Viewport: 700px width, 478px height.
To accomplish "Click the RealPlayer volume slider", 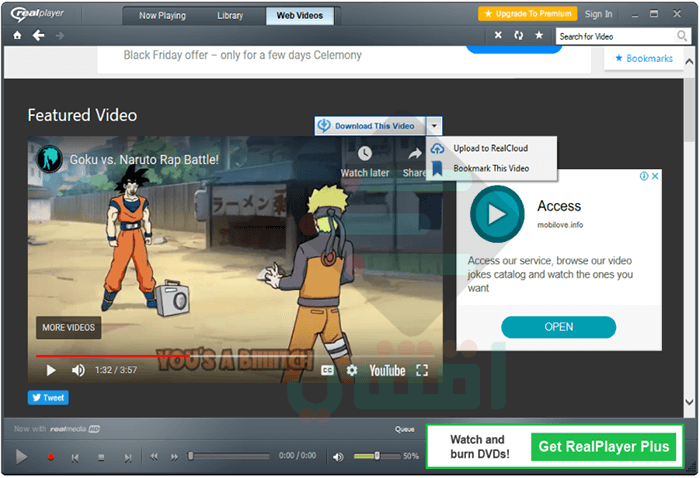I will [377, 456].
